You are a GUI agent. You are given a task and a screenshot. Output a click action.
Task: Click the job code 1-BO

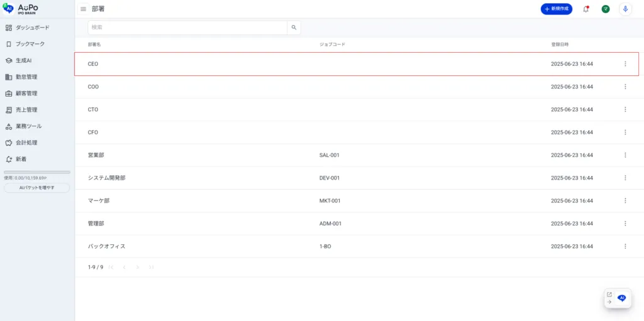click(x=325, y=246)
